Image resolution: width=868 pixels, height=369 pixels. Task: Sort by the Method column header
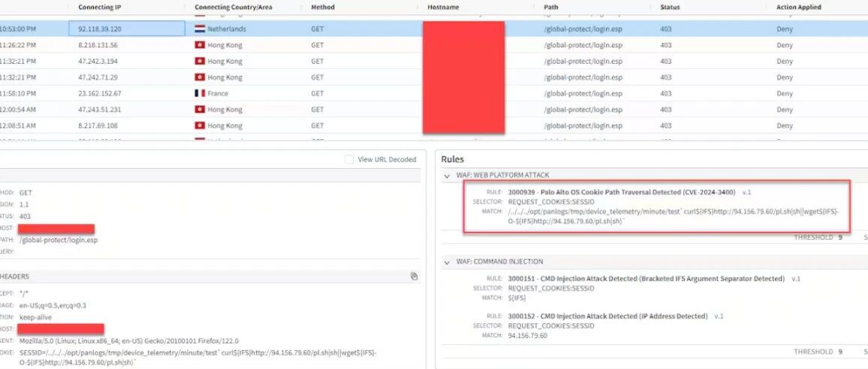click(x=321, y=8)
